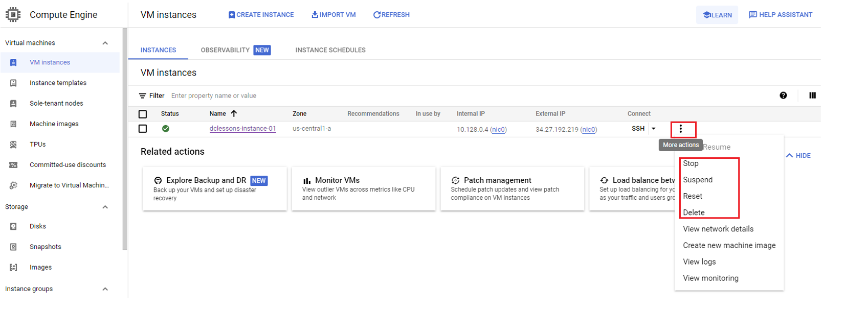Screen dimensions: 868x333
Task: Switch to the Observability tab
Action: tap(235, 50)
